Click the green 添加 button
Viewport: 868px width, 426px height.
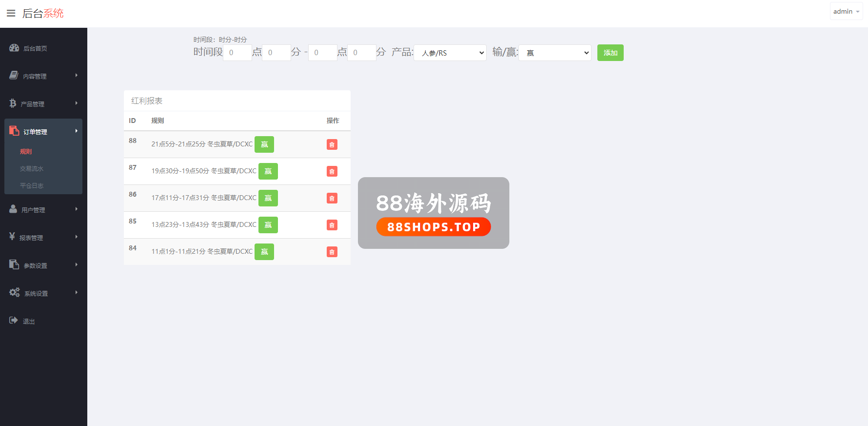pyautogui.click(x=610, y=53)
